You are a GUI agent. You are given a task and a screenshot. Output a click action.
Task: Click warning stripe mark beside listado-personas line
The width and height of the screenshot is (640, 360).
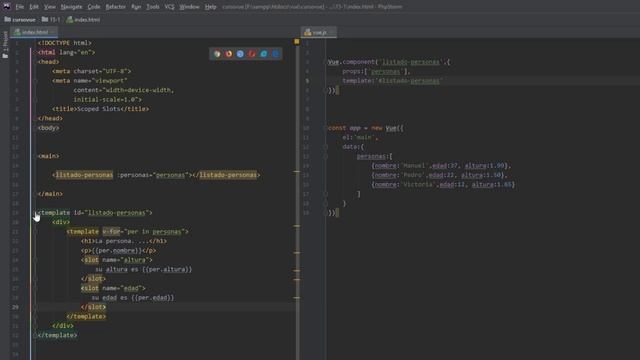pyautogui.click(x=297, y=171)
